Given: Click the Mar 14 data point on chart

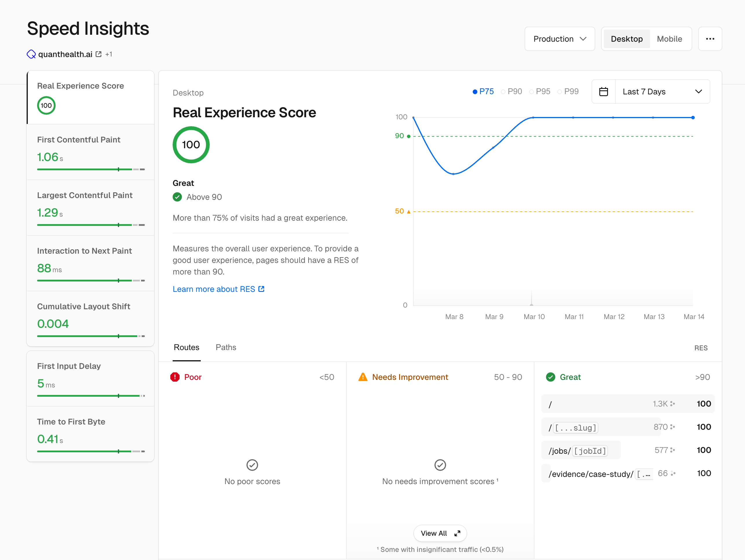Looking at the screenshot, I should click(693, 118).
